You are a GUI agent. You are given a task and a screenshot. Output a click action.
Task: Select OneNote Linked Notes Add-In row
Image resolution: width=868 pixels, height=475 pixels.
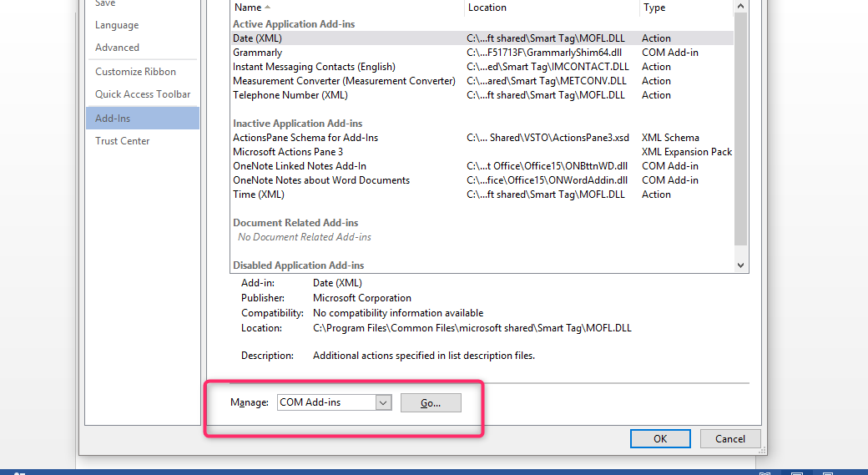pyautogui.click(x=482, y=166)
